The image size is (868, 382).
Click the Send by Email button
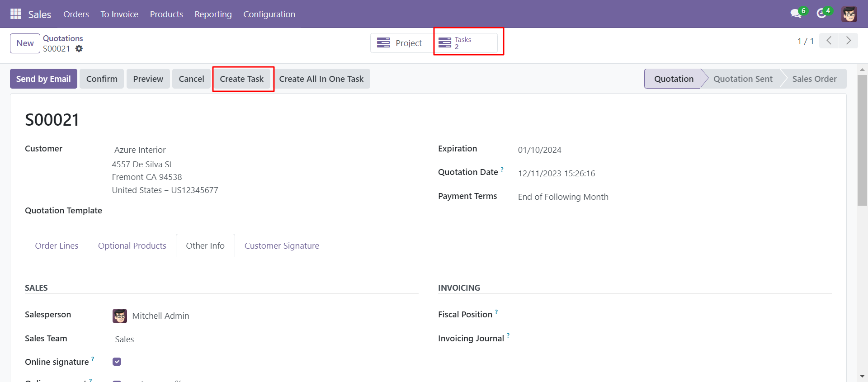pyautogui.click(x=43, y=79)
